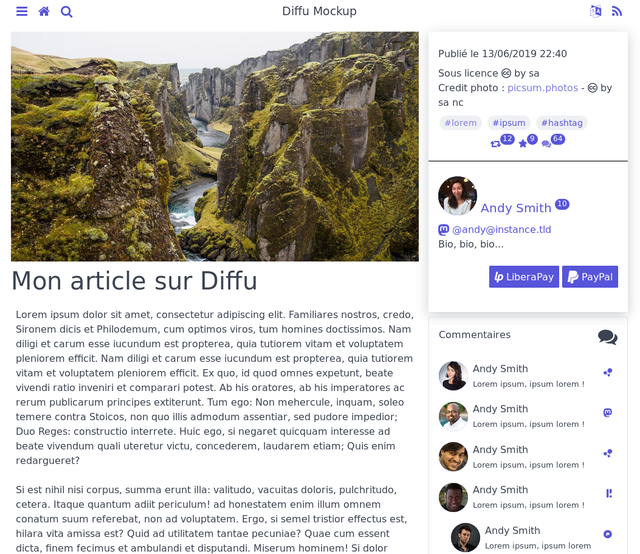Click the comments bubble icon with 64
This screenshot has height=554, width=640.
[546, 144]
